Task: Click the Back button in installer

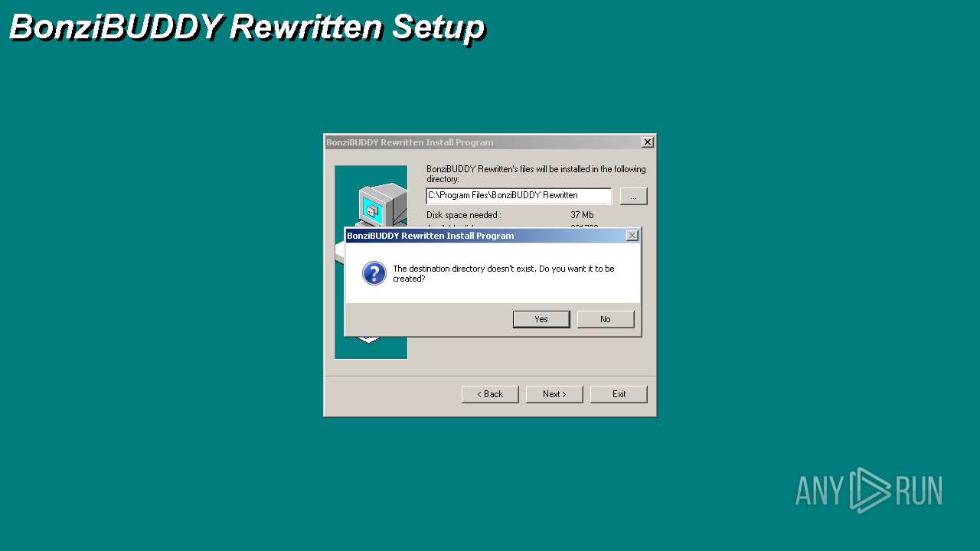Action: (490, 394)
